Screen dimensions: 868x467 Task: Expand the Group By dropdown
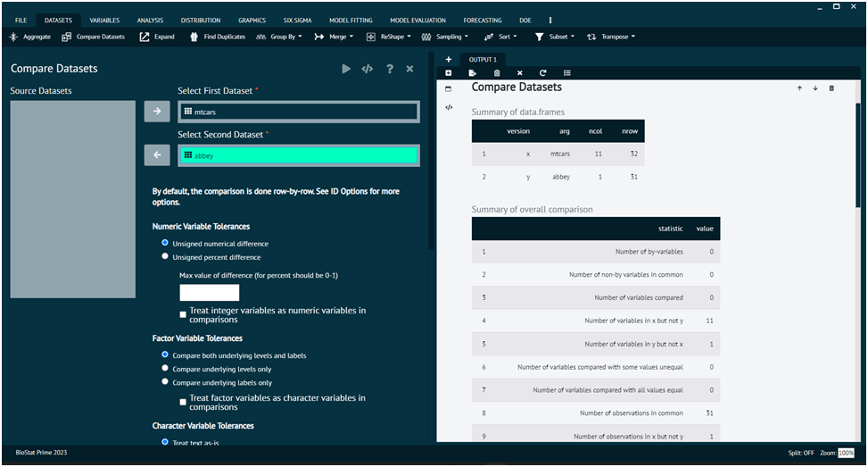coord(279,37)
